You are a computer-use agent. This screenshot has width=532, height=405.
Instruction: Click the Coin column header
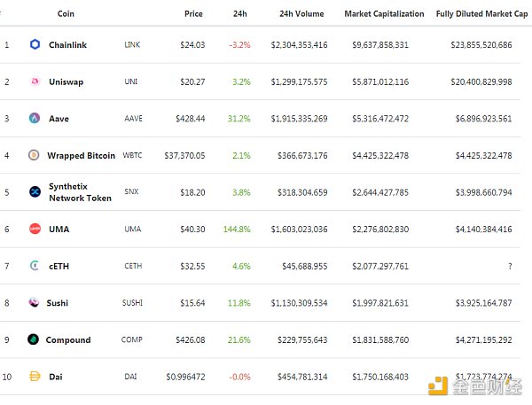pyautogui.click(x=66, y=14)
